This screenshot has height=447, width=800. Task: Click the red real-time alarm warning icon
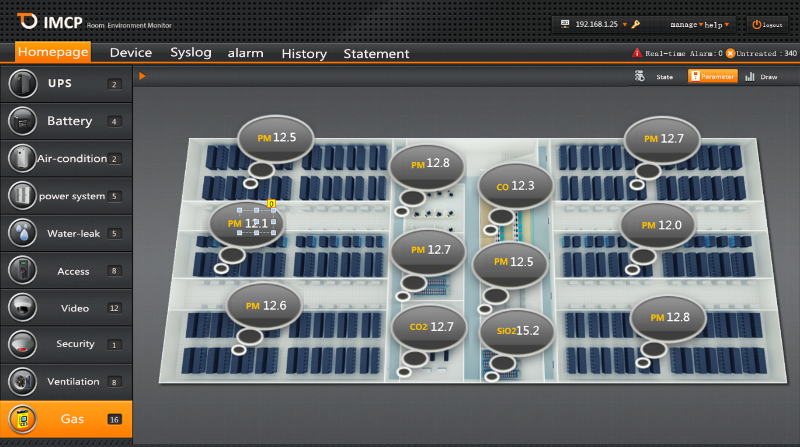pyautogui.click(x=637, y=53)
